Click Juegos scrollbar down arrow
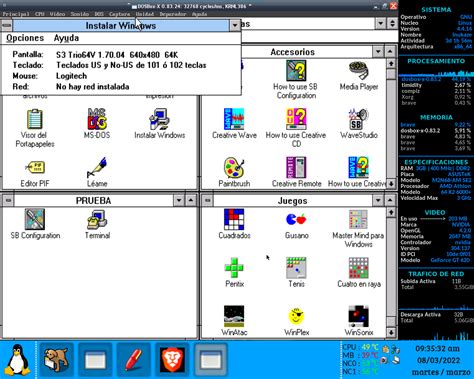474x379 pixels. click(x=391, y=332)
